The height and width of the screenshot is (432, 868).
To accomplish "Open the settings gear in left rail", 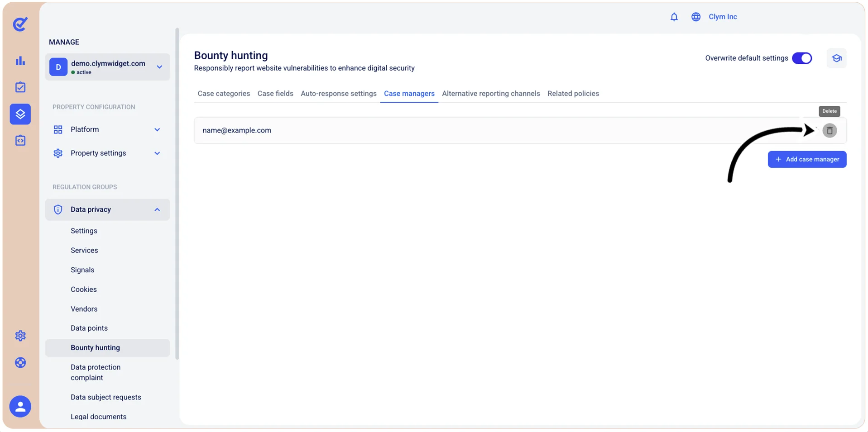I will (20, 336).
